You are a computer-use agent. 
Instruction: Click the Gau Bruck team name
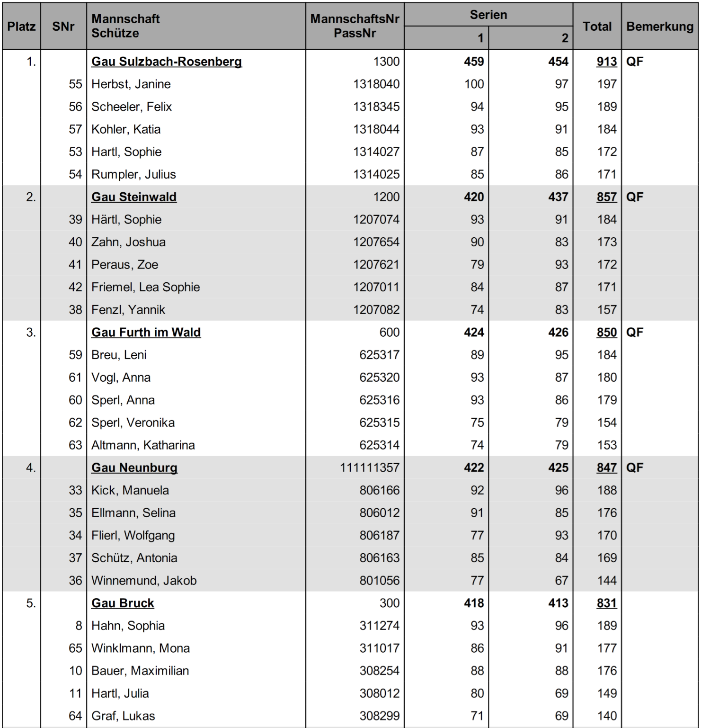click(123, 603)
